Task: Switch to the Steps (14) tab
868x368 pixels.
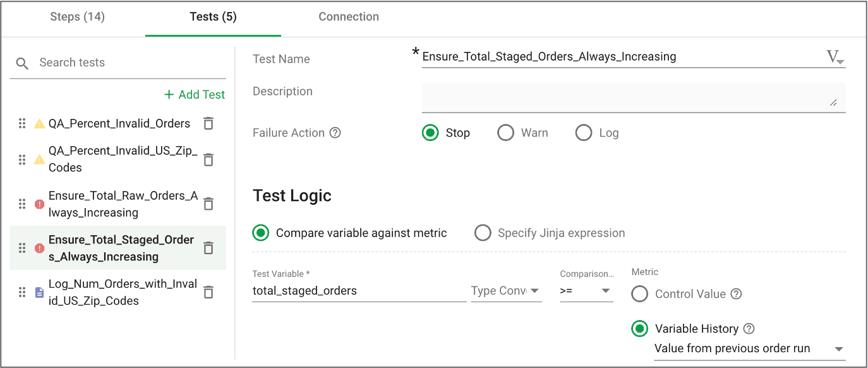Action: 77,17
